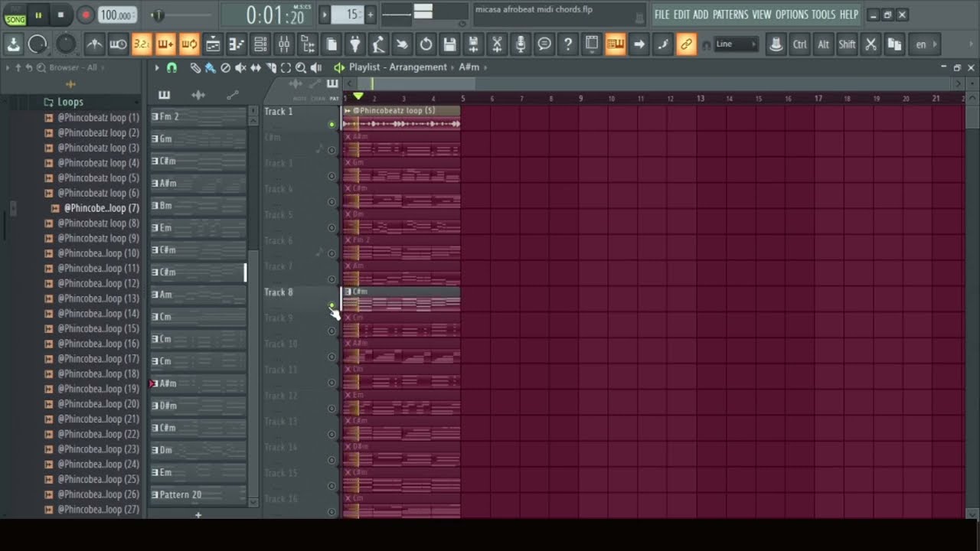Toggle Pat/Song mode switch
This screenshot has height=551, width=980.
(15, 15)
